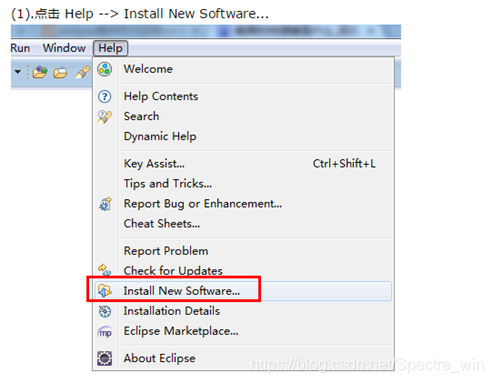The width and height of the screenshot is (493, 383).
Task: Open the Run menu
Action: pyautogui.click(x=20, y=48)
